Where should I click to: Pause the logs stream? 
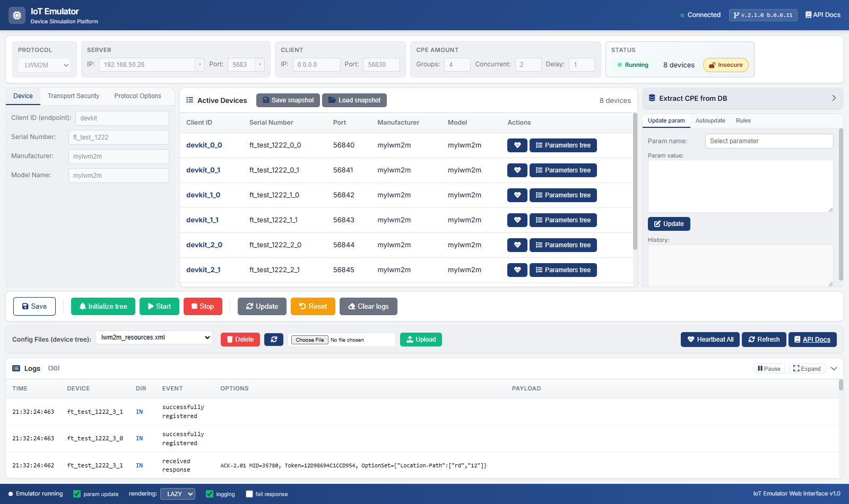769,369
